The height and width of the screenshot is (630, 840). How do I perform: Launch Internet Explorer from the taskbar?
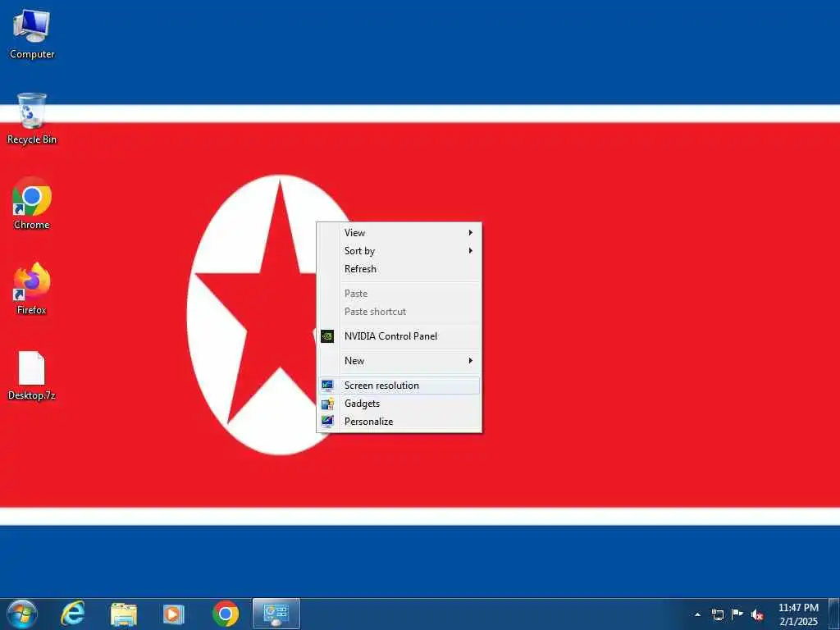pos(72,614)
